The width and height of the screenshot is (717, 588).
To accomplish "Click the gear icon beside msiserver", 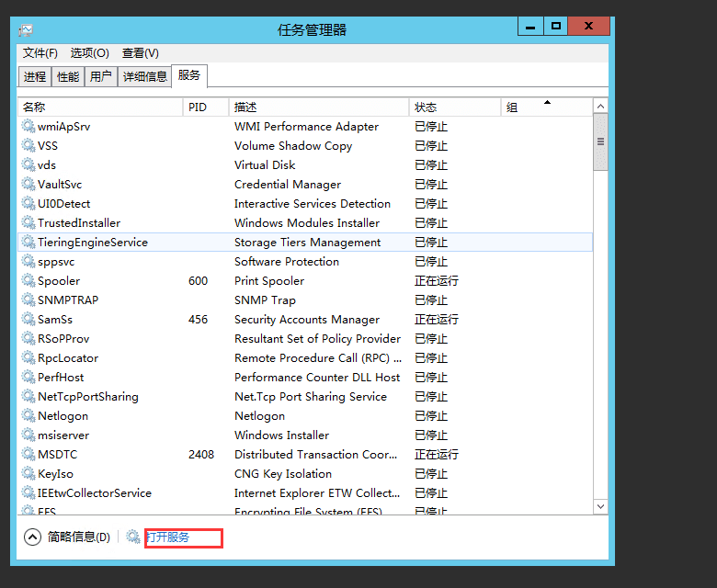I will 28,435.
